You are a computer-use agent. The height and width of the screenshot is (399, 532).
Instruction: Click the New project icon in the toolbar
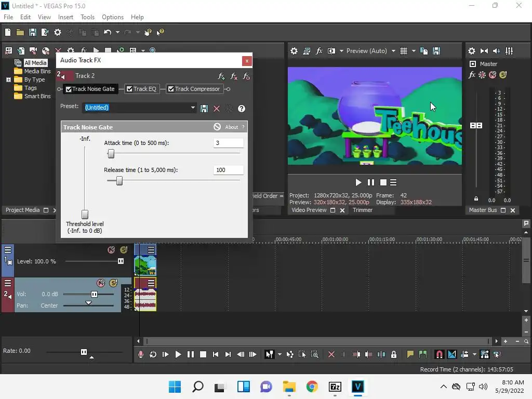pyautogui.click(x=7, y=32)
